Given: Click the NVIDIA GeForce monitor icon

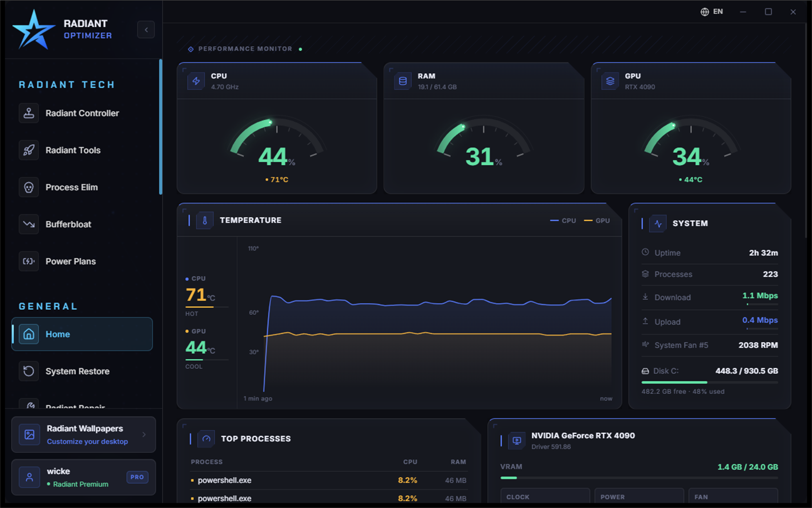Looking at the screenshot, I should [x=517, y=440].
